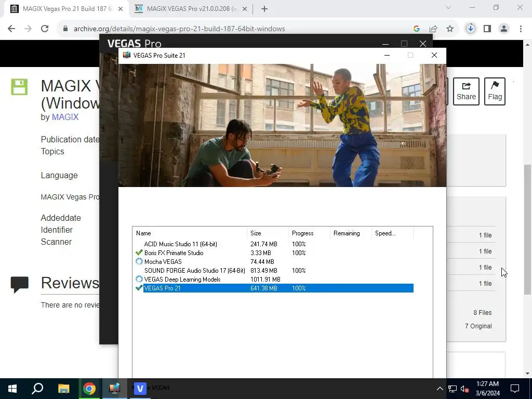This screenshot has height=399, width=532.
Task: Click the spinner icon beside Mocha VEGAS
Action: (139, 261)
